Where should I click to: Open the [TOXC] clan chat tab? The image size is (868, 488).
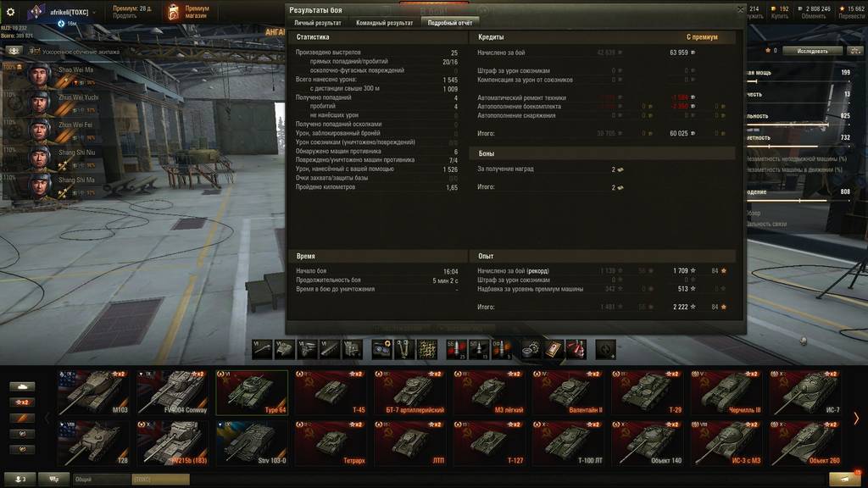[160, 480]
